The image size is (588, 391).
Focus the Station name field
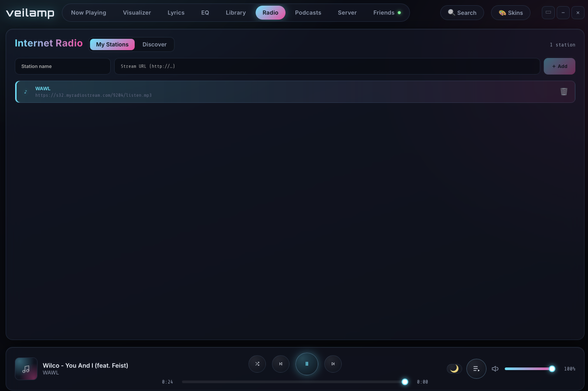tap(63, 66)
